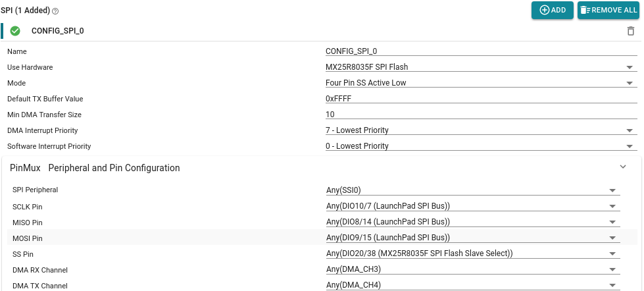
Task: Open the Use Hardware dropdown
Action: (481, 67)
